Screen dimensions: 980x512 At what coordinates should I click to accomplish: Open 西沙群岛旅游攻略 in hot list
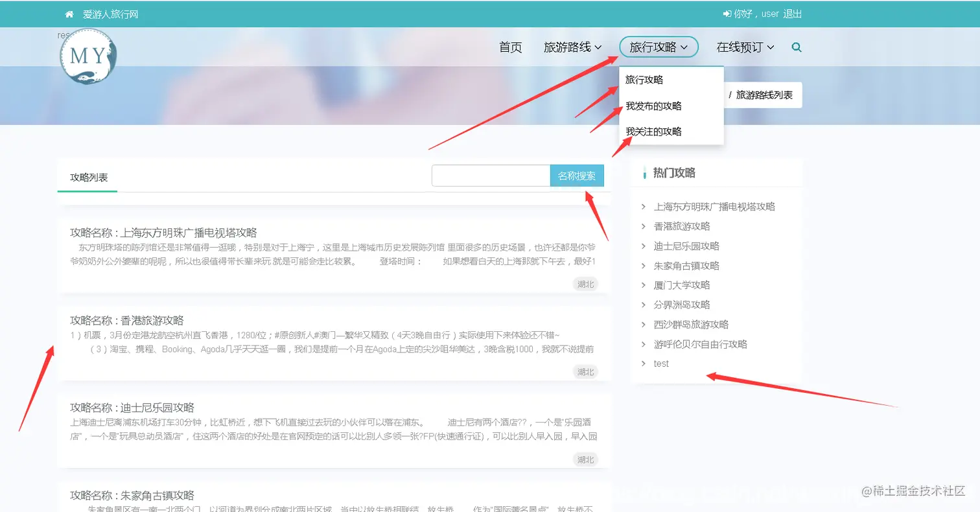691,324
